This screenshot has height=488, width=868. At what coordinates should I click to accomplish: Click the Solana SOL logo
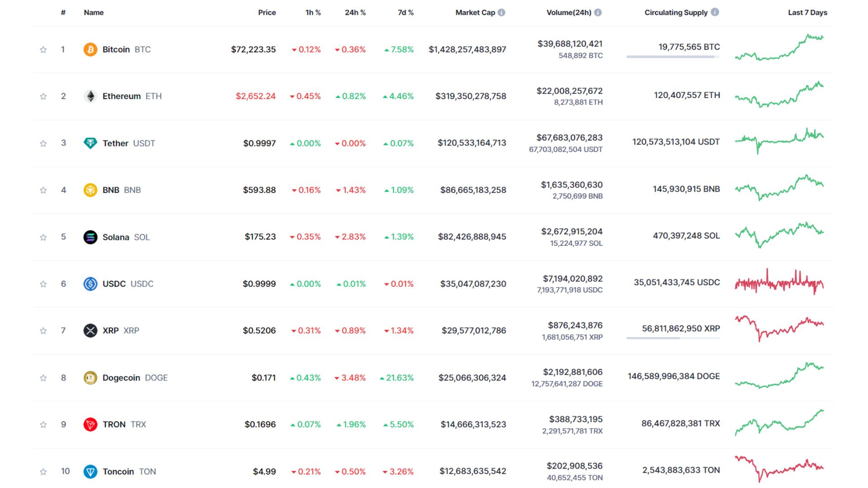coord(90,237)
